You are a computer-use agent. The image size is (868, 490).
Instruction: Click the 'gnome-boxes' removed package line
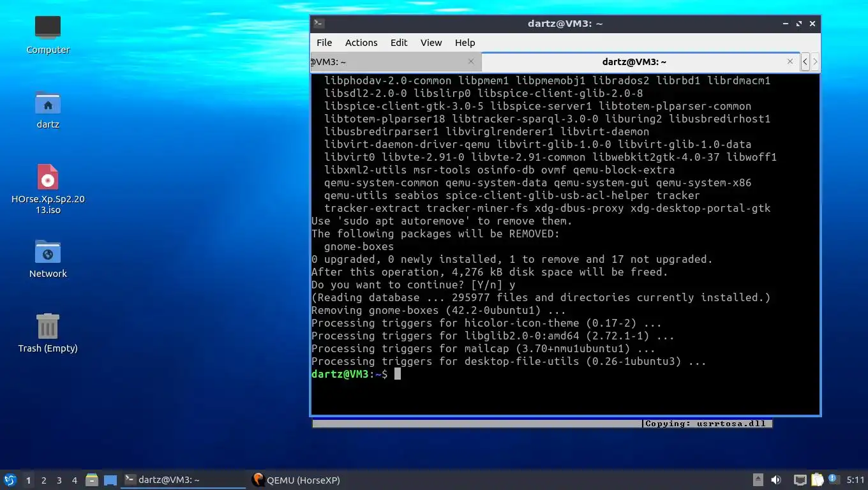tap(359, 246)
